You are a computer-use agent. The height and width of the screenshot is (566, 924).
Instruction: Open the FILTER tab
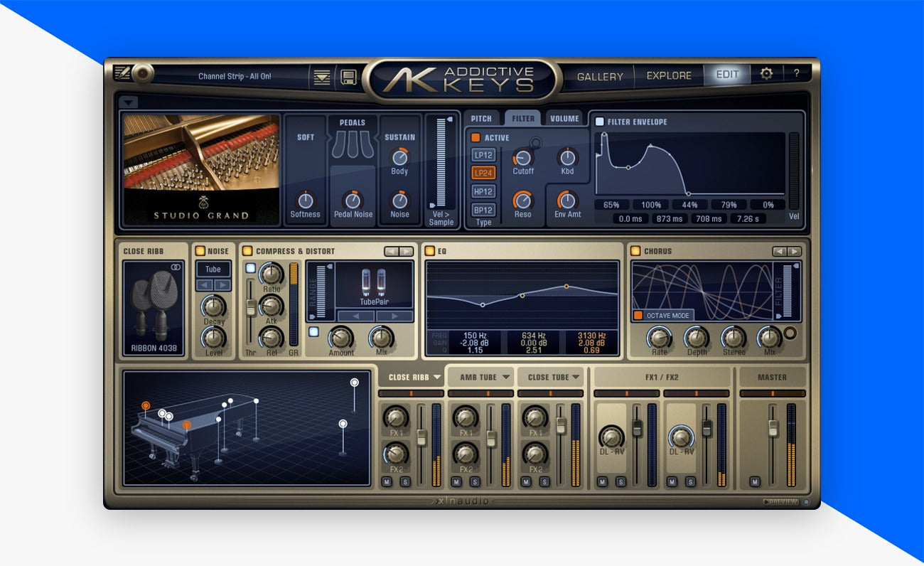(522, 119)
